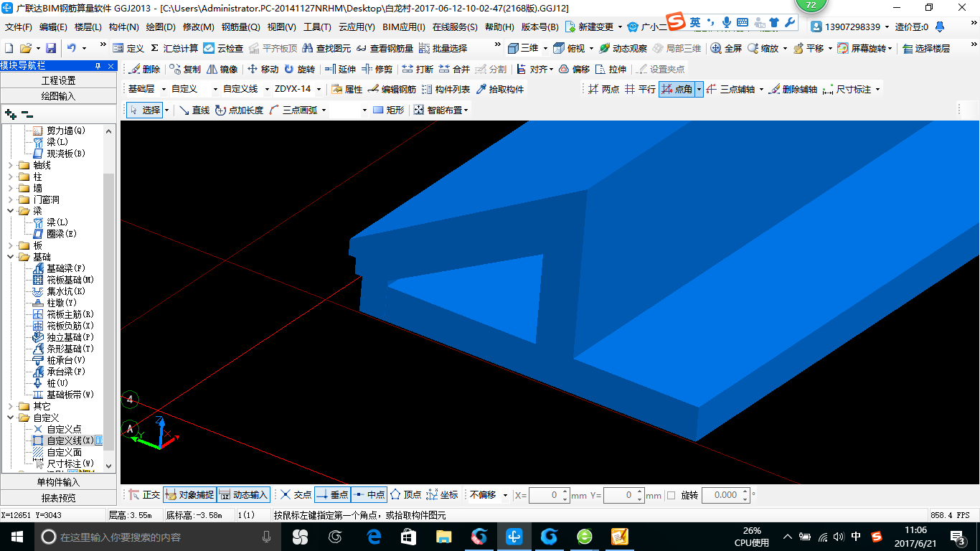Open the 帮助(H) menu

[x=499, y=27]
